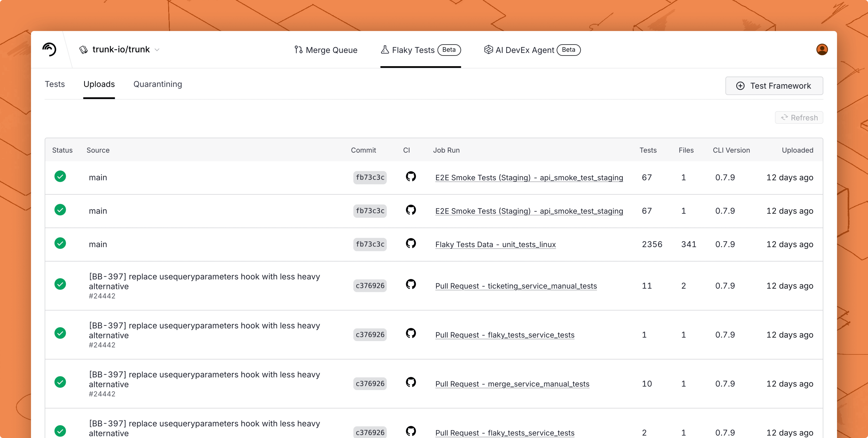Click the green status check in first row
This screenshot has height=438, width=868.
click(x=60, y=176)
